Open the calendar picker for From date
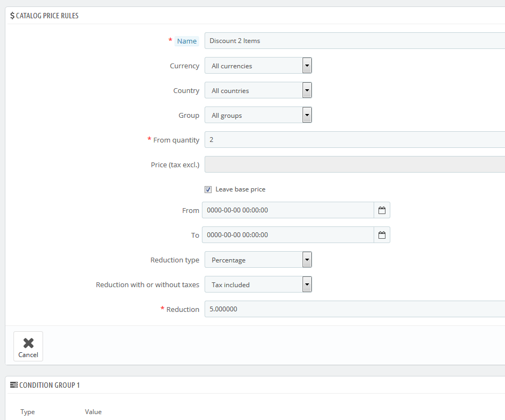Screen dimensions: 505x420 pyautogui.click(x=382, y=210)
